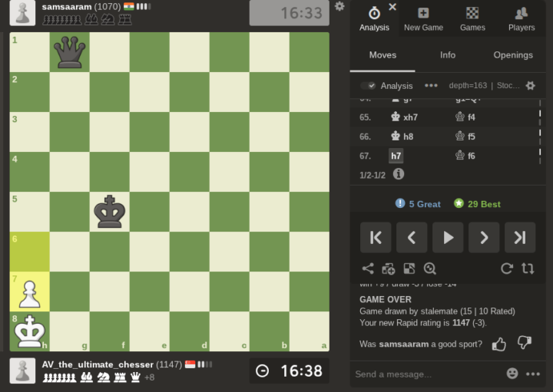This screenshot has height=392, width=553.
Task: Select move 66 Kh8
Action: click(402, 137)
